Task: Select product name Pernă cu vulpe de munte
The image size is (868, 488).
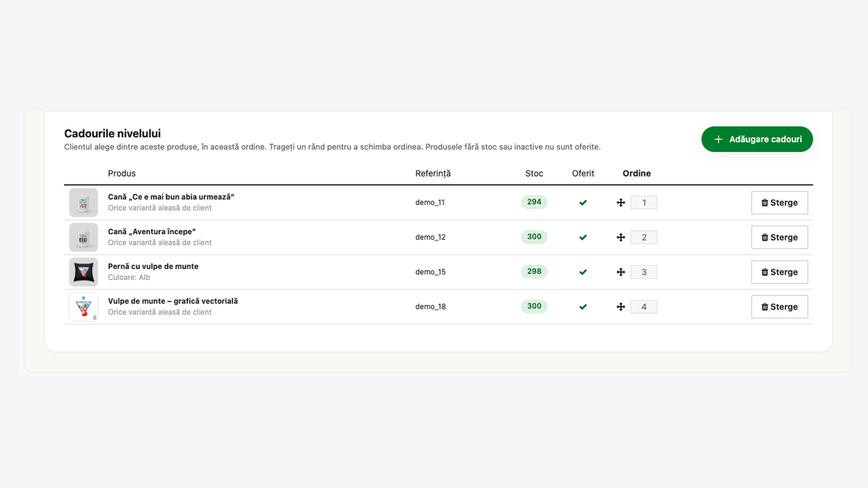Action: coord(153,266)
